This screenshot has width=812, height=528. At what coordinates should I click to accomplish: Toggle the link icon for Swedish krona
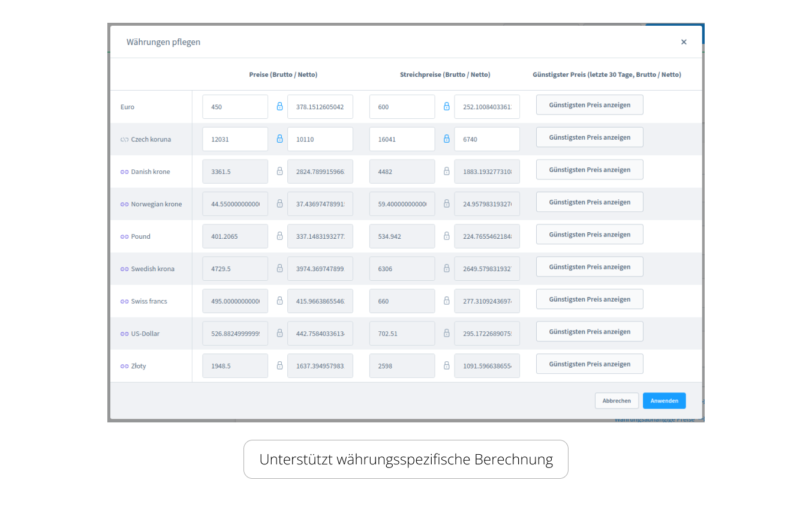(x=124, y=269)
